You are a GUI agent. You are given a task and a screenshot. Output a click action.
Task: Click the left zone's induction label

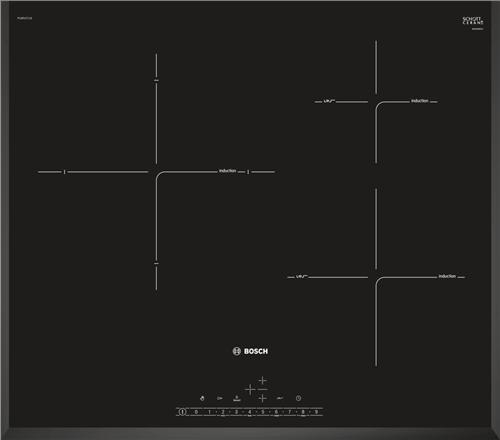tap(227, 171)
